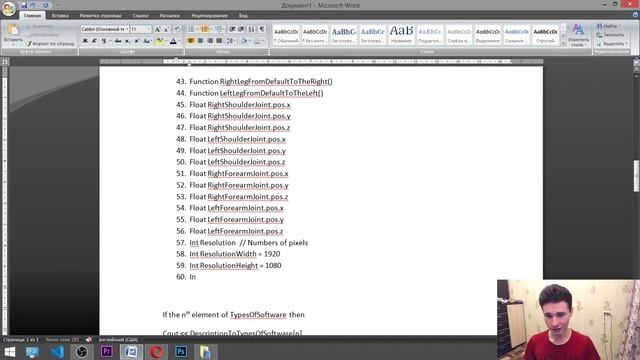Open the Paragraph group dialog launcher
Viewport: 640px width, 360px height.
(x=266, y=52)
